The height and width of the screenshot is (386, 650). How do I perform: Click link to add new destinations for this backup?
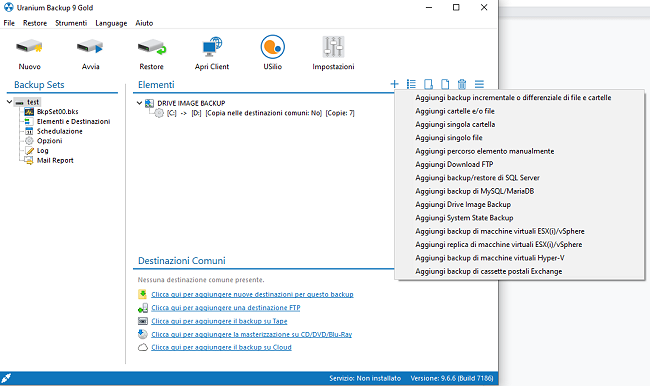(252, 294)
